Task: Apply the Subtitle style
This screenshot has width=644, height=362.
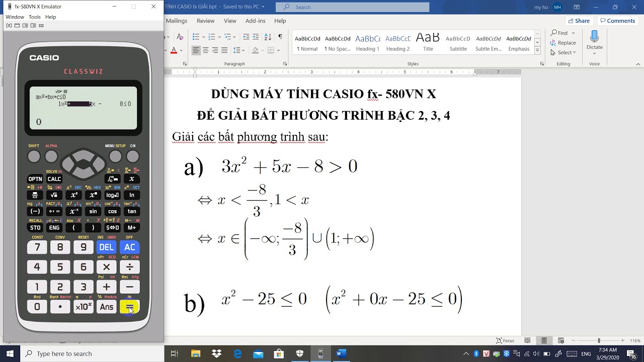Action: coord(458,43)
